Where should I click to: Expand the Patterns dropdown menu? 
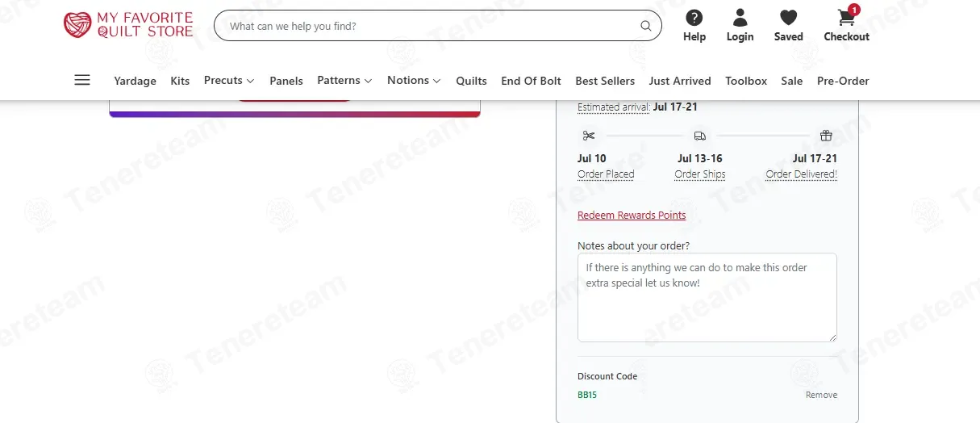coord(344,81)
